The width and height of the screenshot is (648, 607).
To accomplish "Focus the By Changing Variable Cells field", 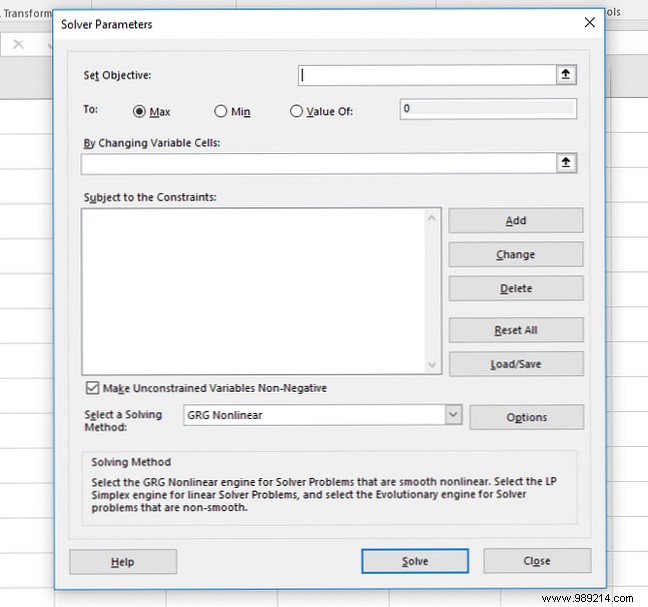I will 319,163.
